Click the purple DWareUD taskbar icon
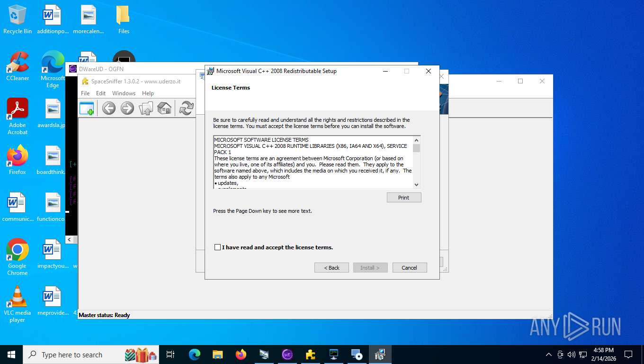The height and width of the screenshot is (364, 644). pos(287,355)
